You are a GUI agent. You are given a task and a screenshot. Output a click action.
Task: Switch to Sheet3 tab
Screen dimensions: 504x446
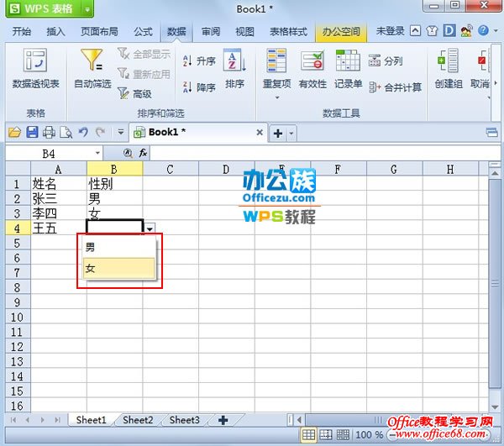pyautogui.click(x=184, y=420)
